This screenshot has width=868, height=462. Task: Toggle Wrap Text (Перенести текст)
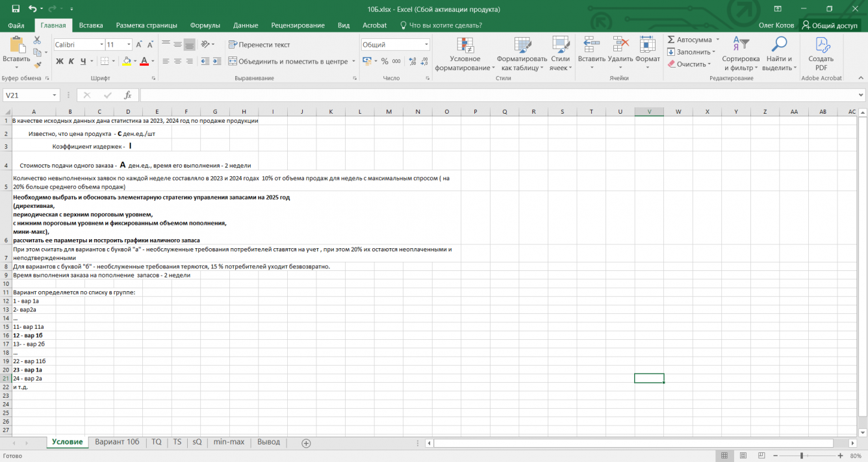259,45
